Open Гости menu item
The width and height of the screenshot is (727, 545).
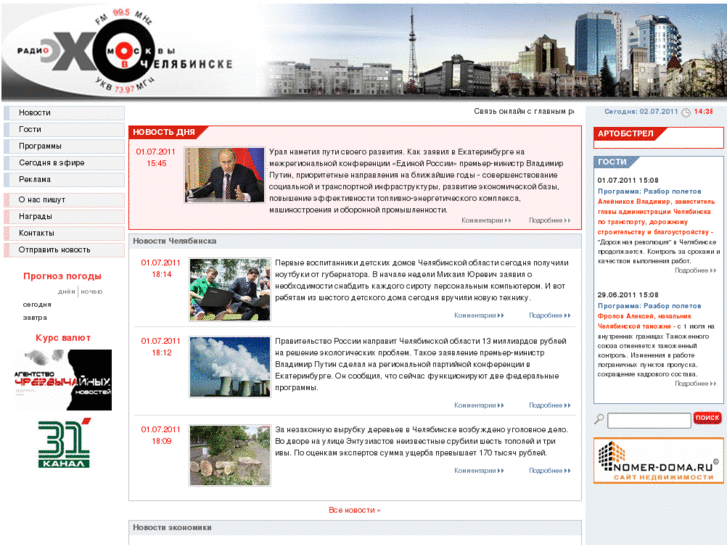(x=64, y=129)
